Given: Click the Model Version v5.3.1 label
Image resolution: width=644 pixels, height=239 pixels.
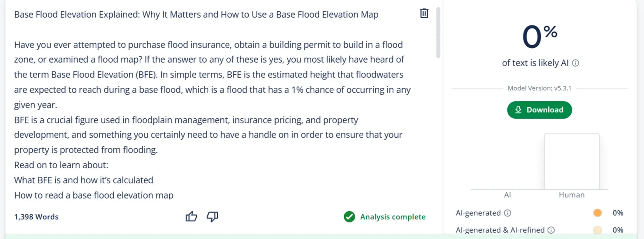Looking at the screenshot, I should pyautogui.click(x=539, y=88).
